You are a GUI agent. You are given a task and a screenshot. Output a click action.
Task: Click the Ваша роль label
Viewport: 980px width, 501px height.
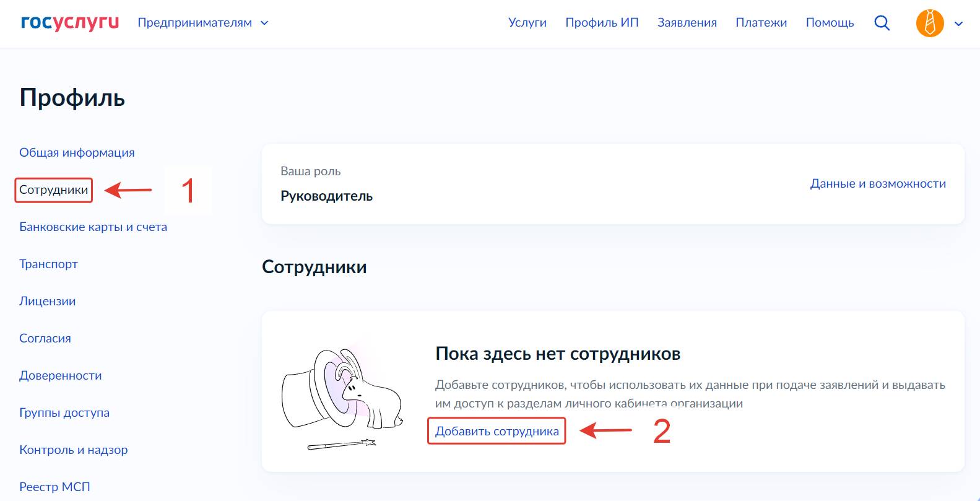(310, 171)
